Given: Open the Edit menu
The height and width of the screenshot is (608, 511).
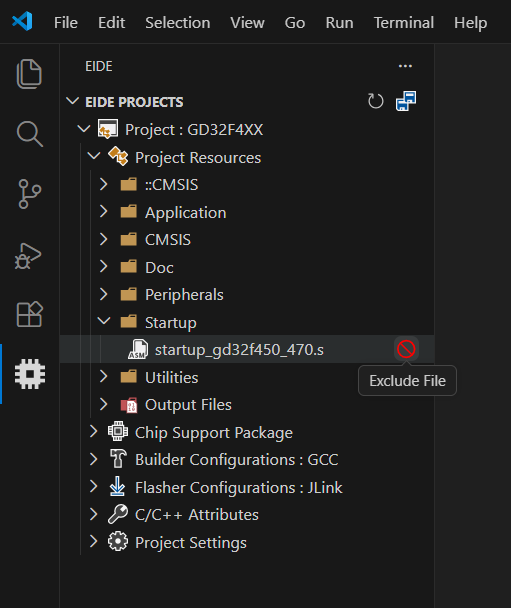Looking at the screenshot, I should (111, 22).
